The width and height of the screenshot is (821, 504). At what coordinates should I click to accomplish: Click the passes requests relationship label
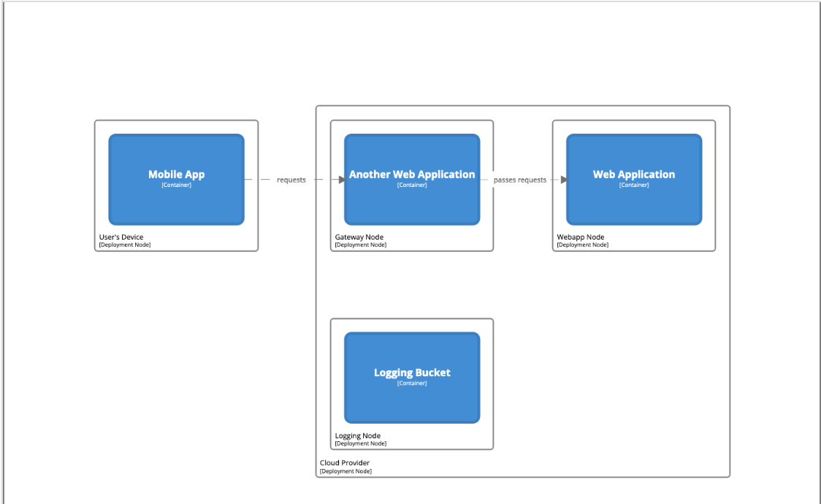tap(519, 180)
